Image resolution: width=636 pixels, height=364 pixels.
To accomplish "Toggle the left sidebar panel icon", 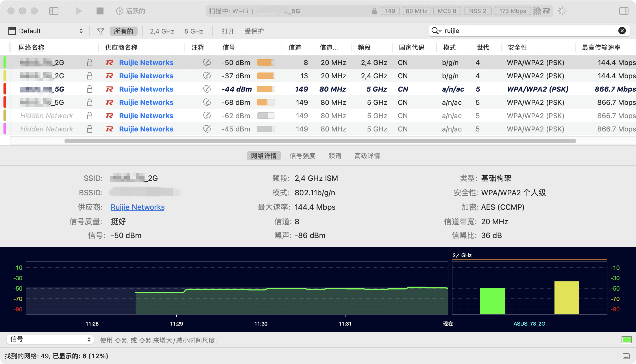I will [53, 11].
